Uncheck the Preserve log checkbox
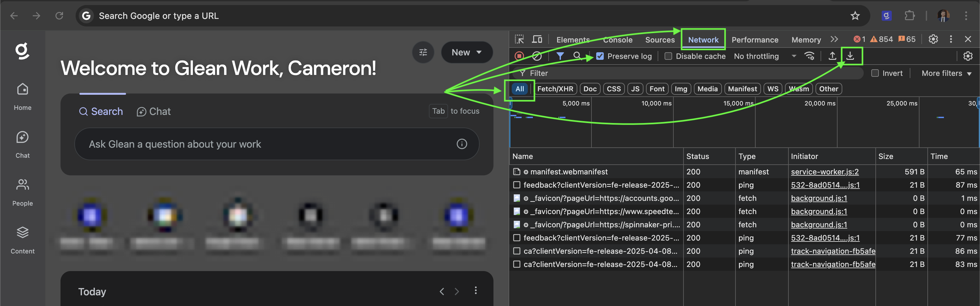The image size is (980, 306). [600, 56]
